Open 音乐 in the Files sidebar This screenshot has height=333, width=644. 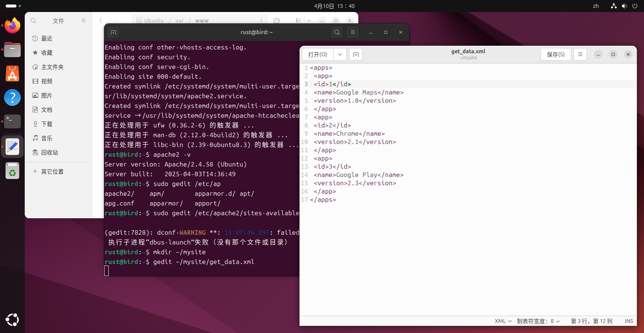click(x=59, y=138)
